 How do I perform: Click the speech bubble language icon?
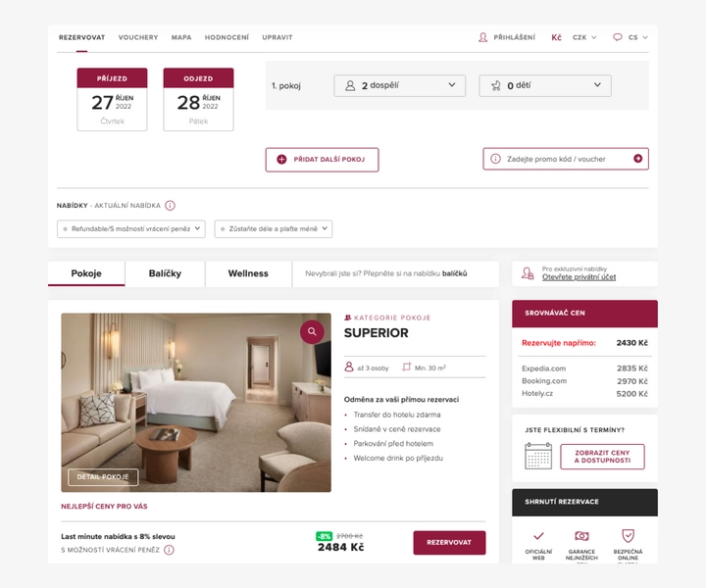[618, 37]
